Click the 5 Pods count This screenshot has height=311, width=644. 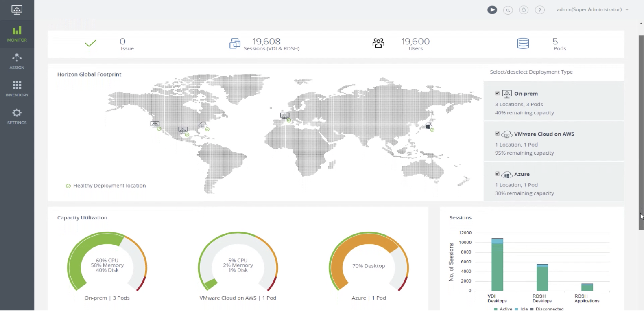point(555,42)
